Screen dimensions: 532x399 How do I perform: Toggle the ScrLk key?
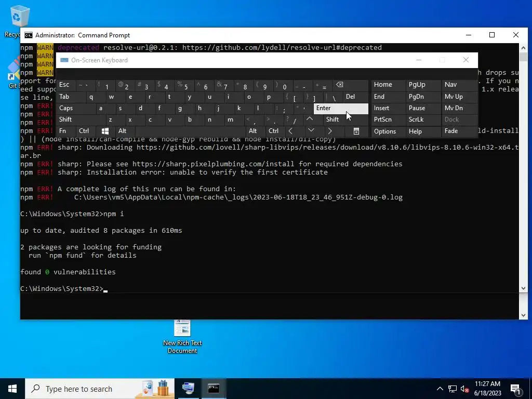click(x=423, y=120)
